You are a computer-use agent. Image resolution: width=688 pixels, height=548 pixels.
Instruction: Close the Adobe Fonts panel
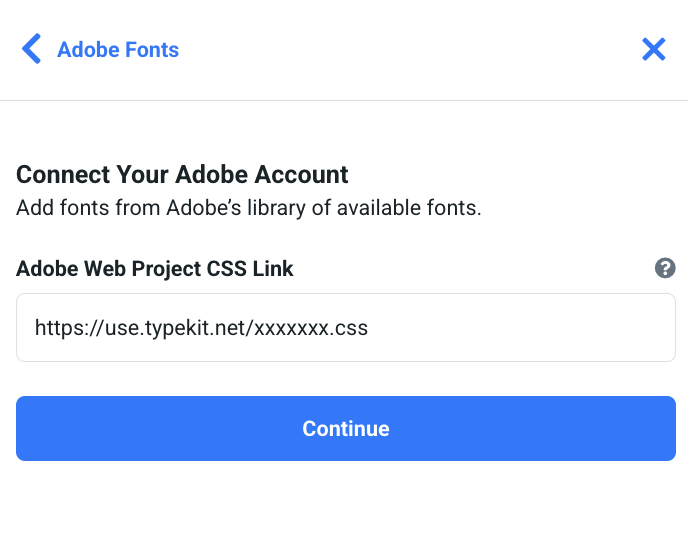click(x=654, y=49)
